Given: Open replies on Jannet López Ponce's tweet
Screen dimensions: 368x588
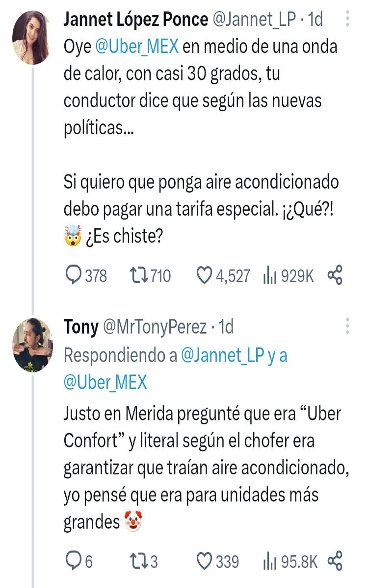Looking at the screenshot, I should 86,276.
